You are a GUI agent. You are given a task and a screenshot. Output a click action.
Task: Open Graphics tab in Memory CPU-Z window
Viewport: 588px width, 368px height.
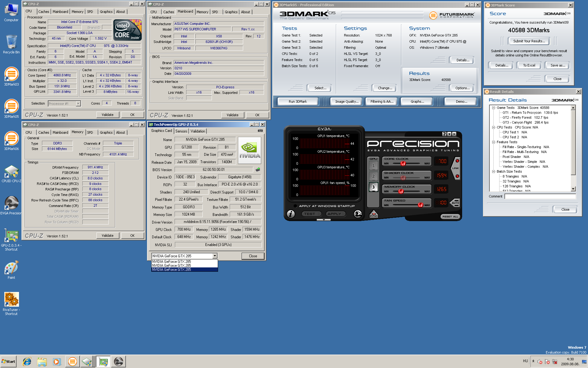click(x=106, y=132)
